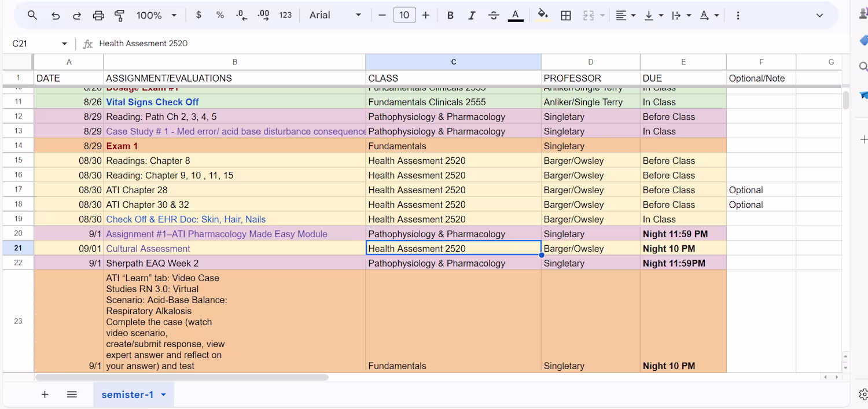Select column B header
Image resolution: width=868 pixels, height=409 pixels.
click(x=234, y=62)
